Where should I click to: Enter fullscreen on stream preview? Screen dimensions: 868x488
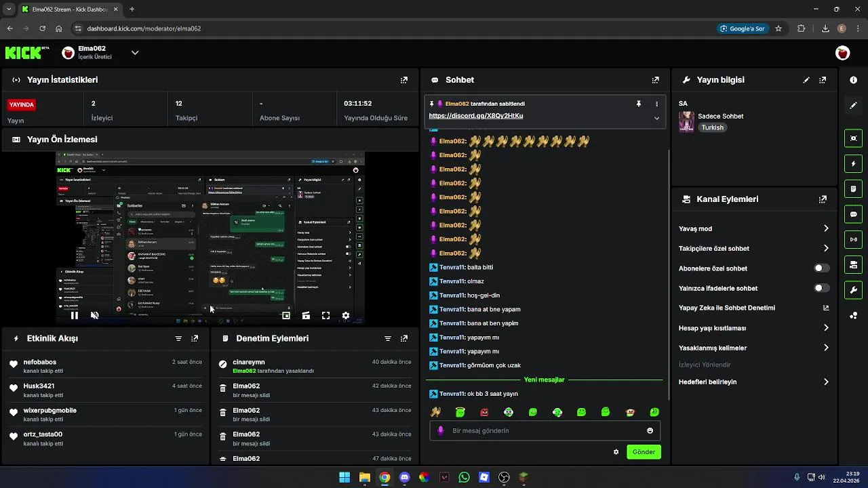tap(325, 315)
